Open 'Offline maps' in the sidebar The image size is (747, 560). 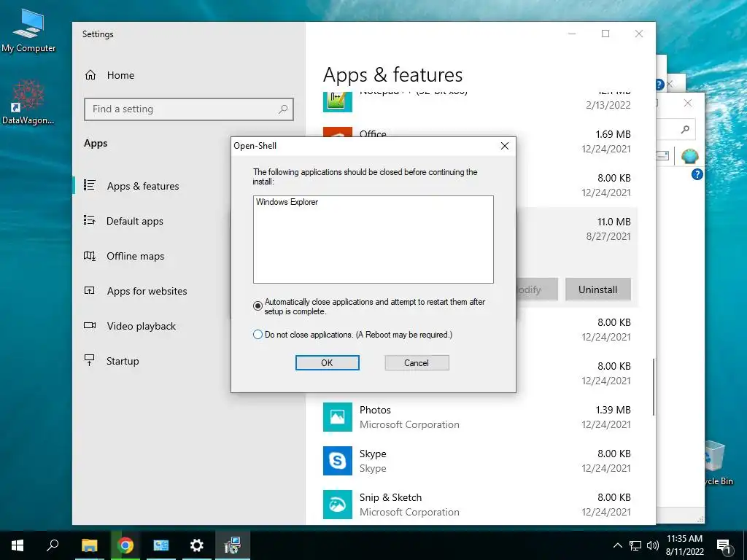tap(135, 256)
